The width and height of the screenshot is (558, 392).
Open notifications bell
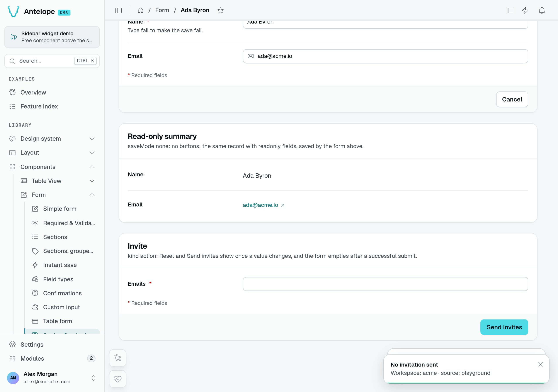pyautogui.click(x=542, y=10)
